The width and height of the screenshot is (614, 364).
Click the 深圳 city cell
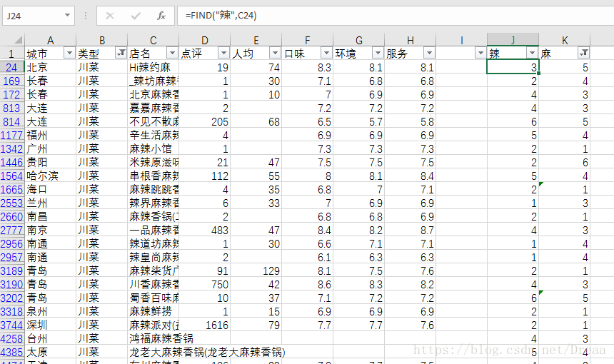click(51, 325)
